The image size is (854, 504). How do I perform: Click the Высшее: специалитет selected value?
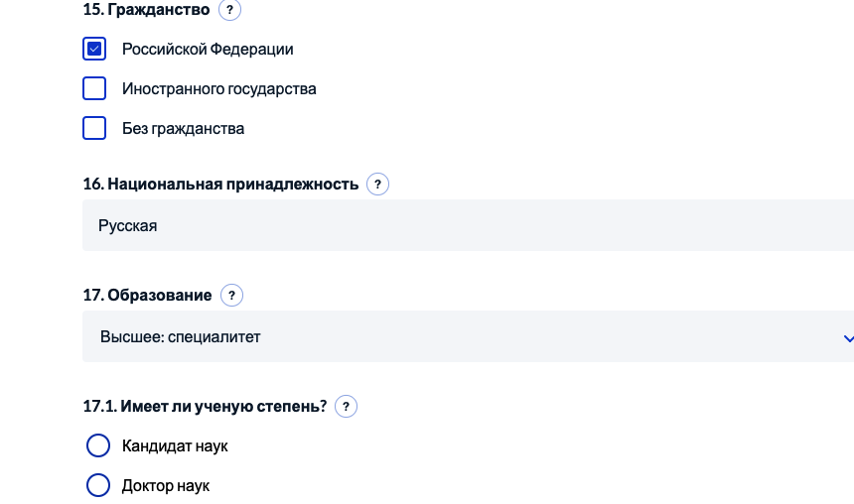[x=180, y=336]
